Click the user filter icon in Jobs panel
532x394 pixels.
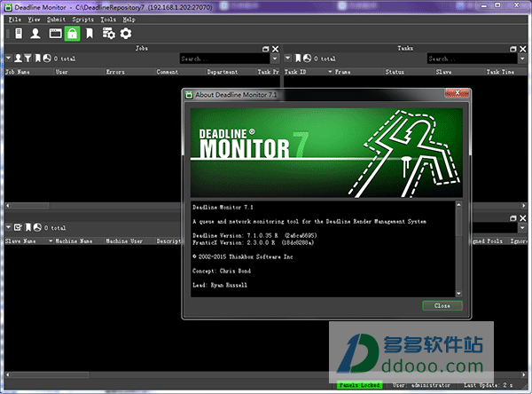coord(19,59)
